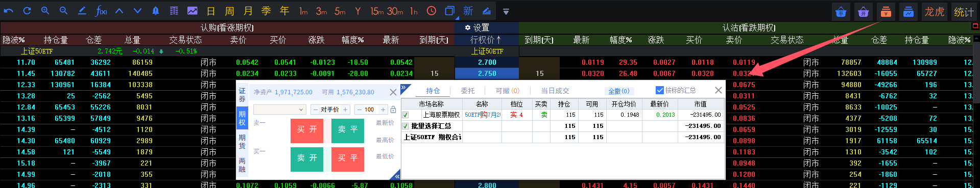Expand the toolbar overflow dropdown arrow
The height and width of the screenshot is (188, 980).
tap(506, 11)
